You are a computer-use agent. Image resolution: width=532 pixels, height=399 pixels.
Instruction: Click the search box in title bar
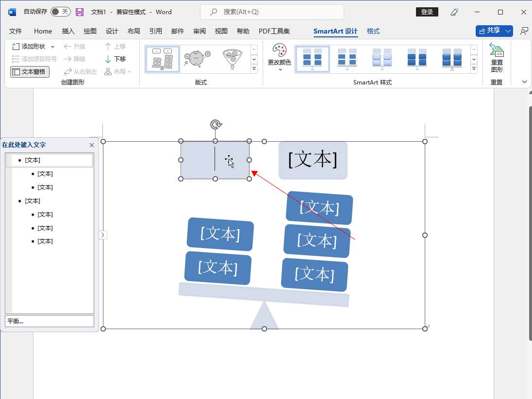[272, 12]
